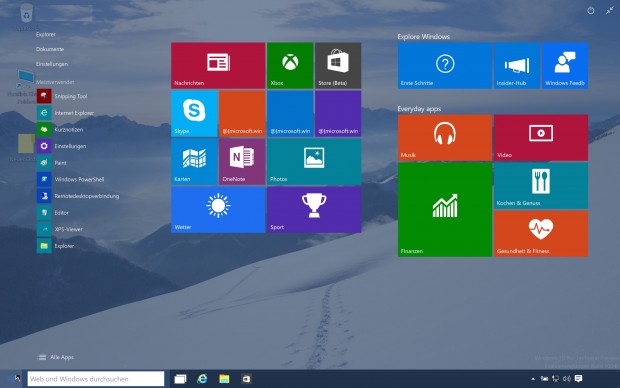Viewport: 620px width, 388px height.
Task: Open the Dokumente link
Action: [x=50, y=49]
